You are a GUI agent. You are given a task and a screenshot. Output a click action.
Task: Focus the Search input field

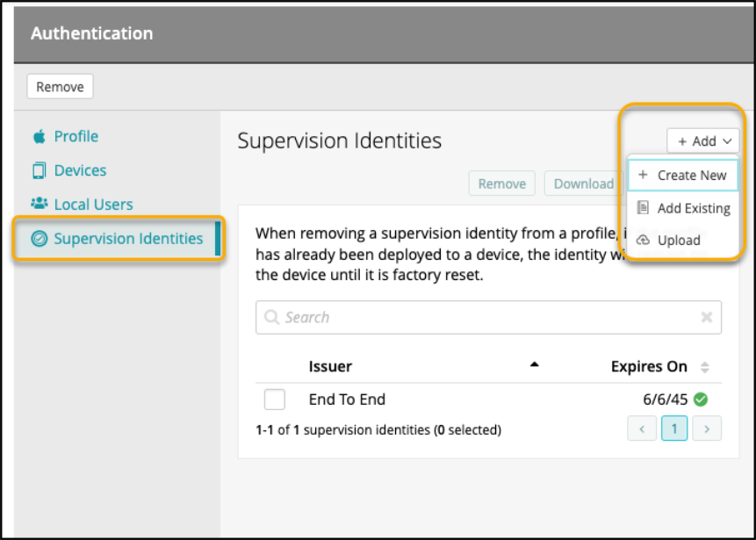[483, 318]
